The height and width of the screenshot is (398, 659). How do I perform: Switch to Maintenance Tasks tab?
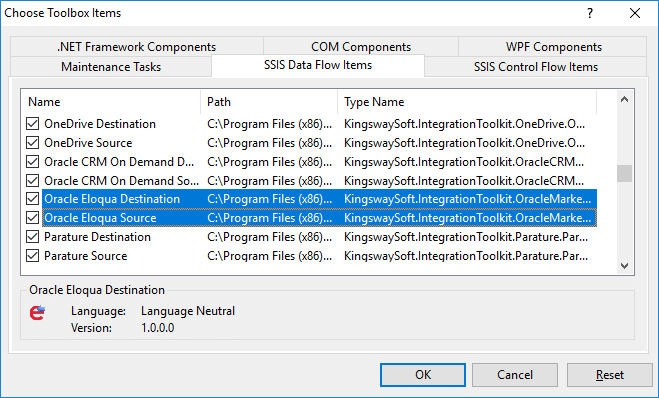111,67
